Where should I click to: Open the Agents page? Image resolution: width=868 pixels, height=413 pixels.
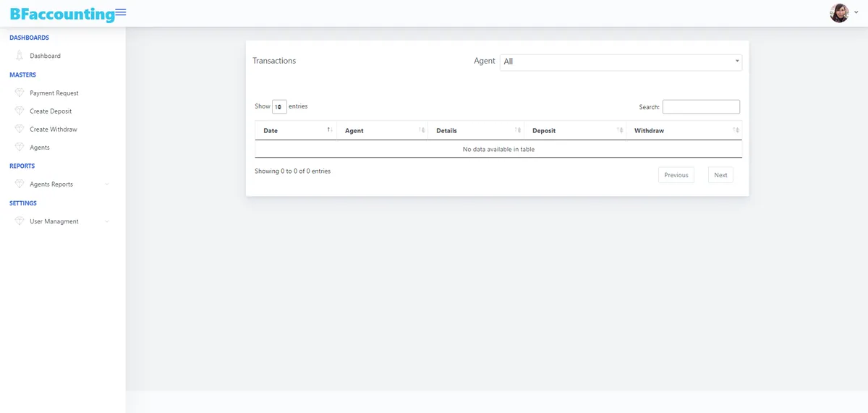[x=40, y=148]
